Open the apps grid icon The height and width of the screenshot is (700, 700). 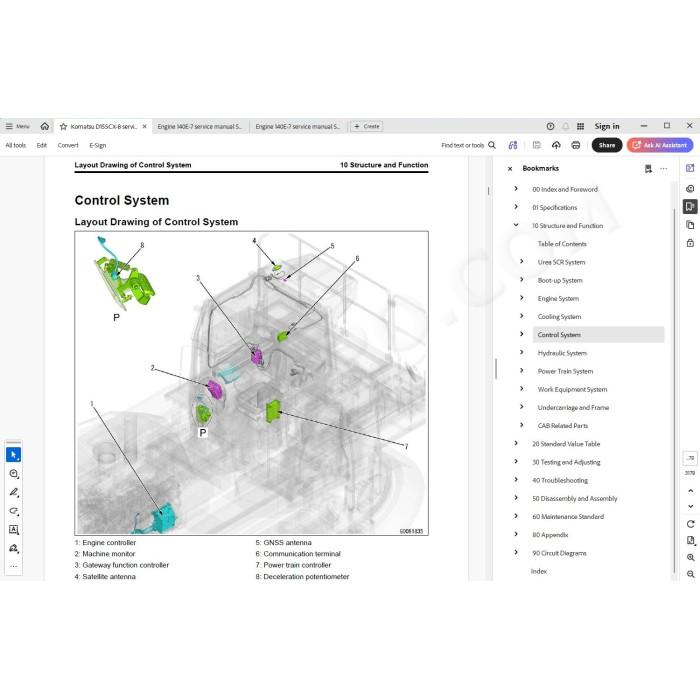point(580,126)
